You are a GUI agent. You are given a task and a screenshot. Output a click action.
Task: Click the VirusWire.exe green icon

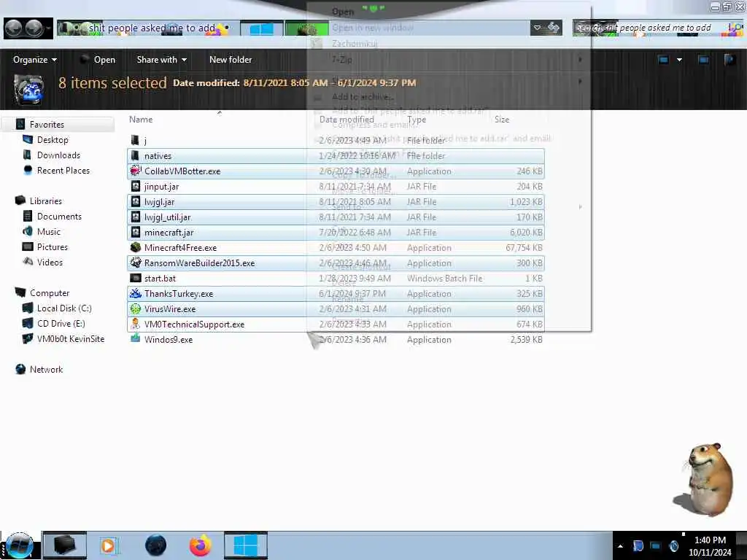(135, 308)
